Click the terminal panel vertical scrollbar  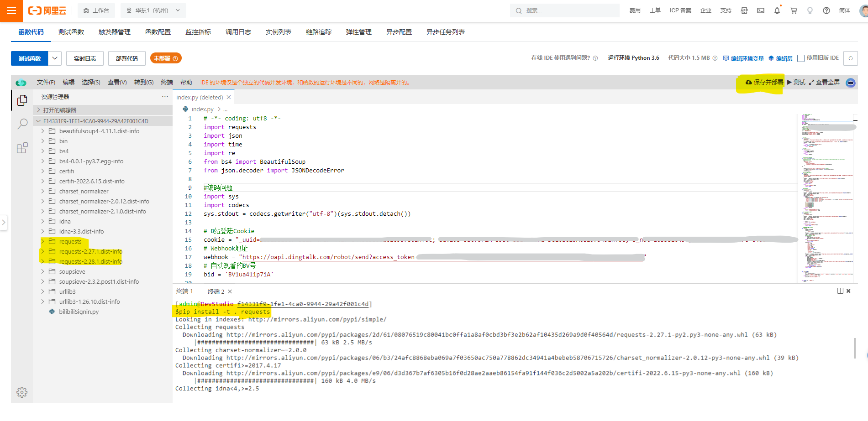(x=855, y=348)
